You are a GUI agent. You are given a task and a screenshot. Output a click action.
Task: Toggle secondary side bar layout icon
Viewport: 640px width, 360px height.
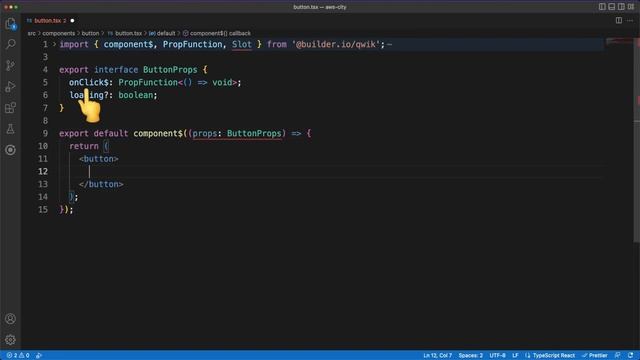click(621, 7)
